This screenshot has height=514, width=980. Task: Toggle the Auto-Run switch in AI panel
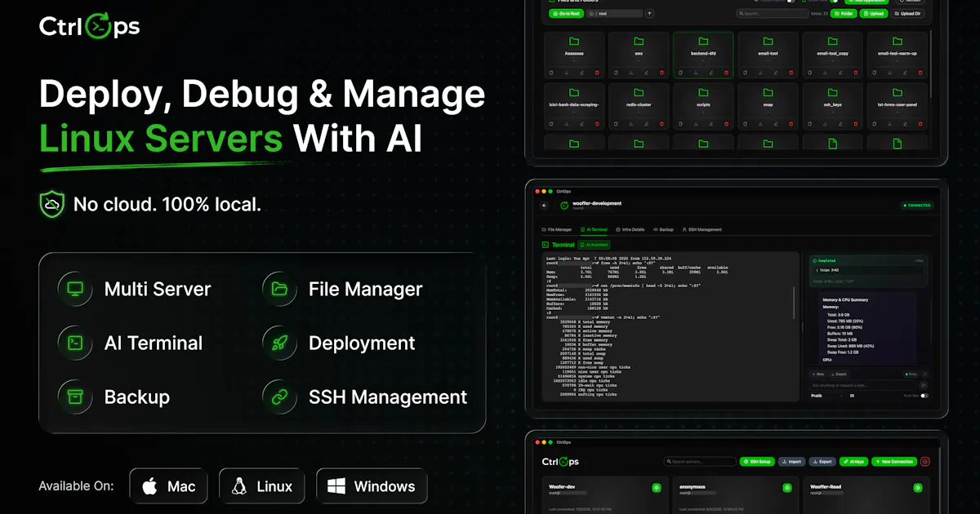coord(924,396)
